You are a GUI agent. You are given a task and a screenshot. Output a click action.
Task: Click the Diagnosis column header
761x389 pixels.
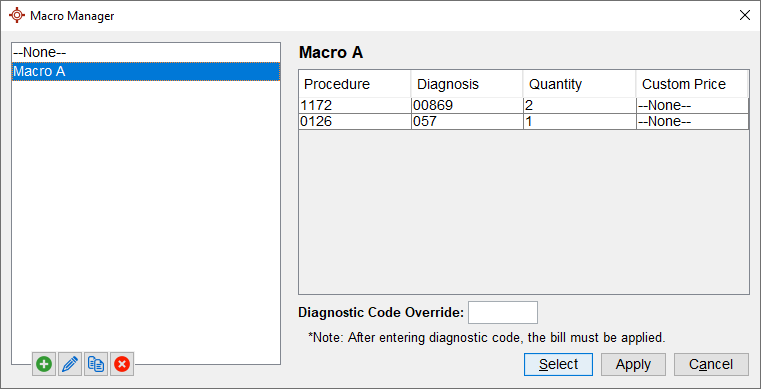point(467,84)
